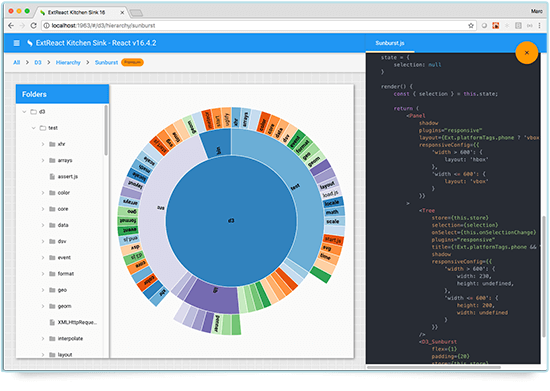Expand the data folder node
This screenshot has width=550, height=391.
click(x=43, y=225)
